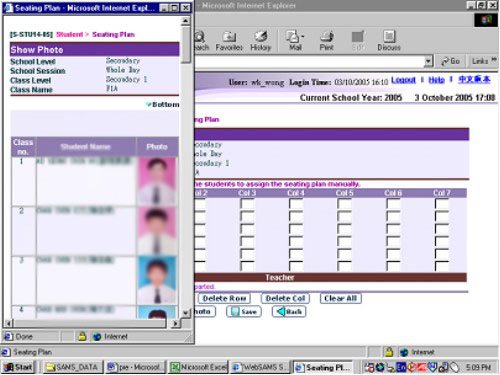Screen dimensions: 500x375
Task: Click the Print toolbar icon
Action: [327, 41]
